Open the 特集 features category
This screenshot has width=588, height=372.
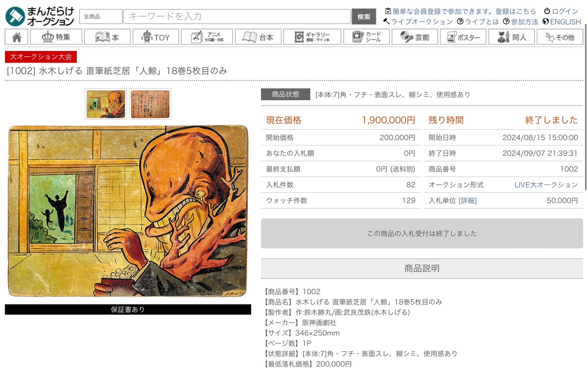[56, 37]
